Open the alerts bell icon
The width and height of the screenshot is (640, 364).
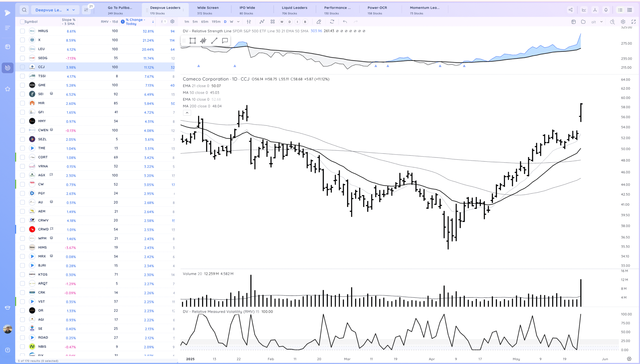coord(606,10)
